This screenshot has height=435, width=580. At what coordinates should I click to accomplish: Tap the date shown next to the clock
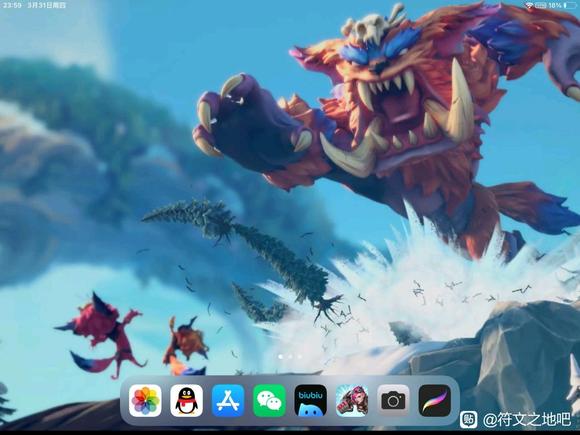tap(47, 5)
